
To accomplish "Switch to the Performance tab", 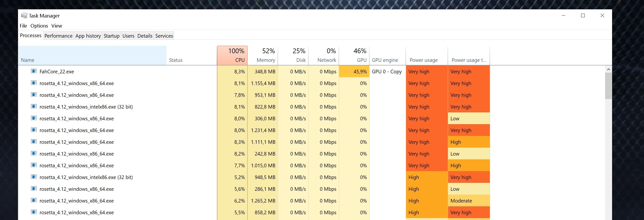I will pos(58,36).
